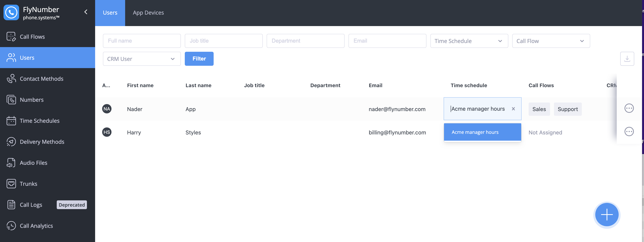Image resolution: width=644 pixels, height=242 pixels.
Task: Click the Users sidebar icon
Action: pyautogui.click(x=11, y=58)
